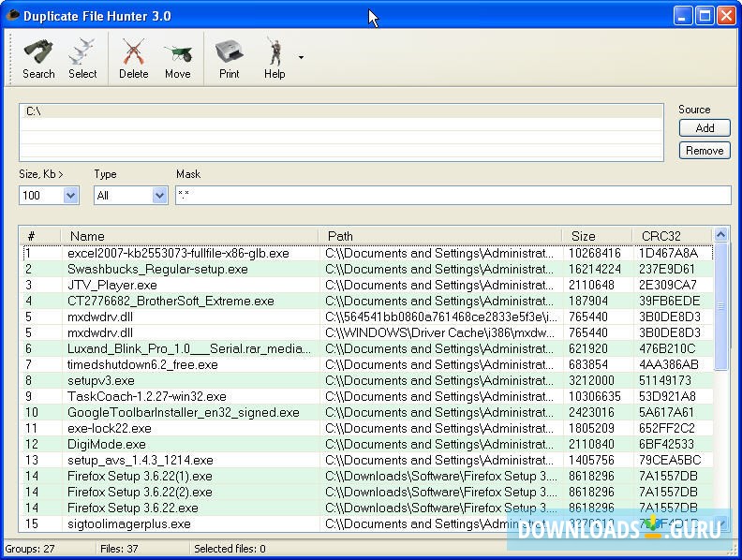
Task: Open the Type filter dropdown
Action: coord(158,196)
